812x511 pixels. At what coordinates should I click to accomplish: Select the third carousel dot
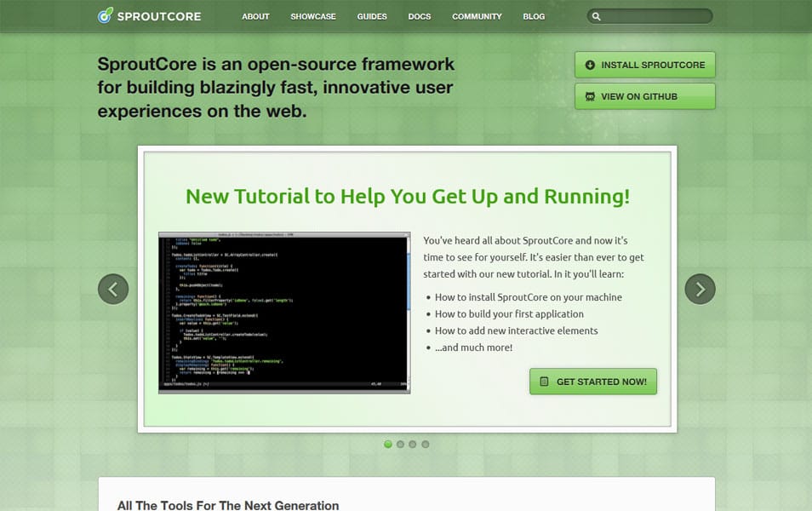(413, 445)
